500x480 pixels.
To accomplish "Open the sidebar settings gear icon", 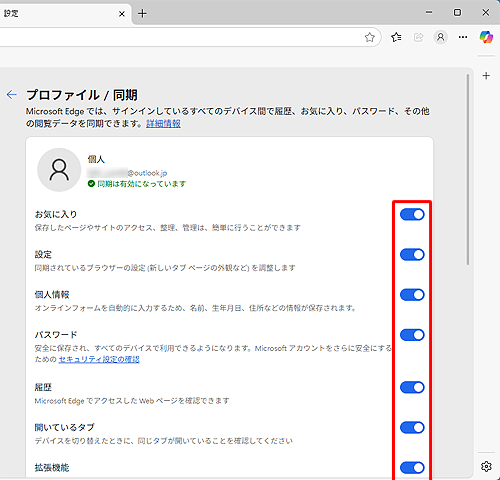I will [x=486, y=466].
